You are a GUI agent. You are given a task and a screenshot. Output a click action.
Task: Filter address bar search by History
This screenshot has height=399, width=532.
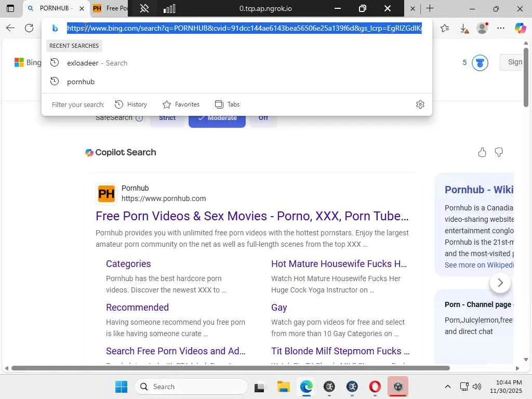point(131,104)
